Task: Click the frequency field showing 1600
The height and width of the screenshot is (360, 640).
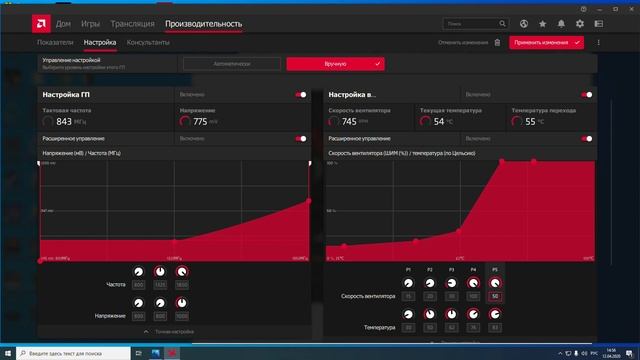Action: tap(182, 285)
